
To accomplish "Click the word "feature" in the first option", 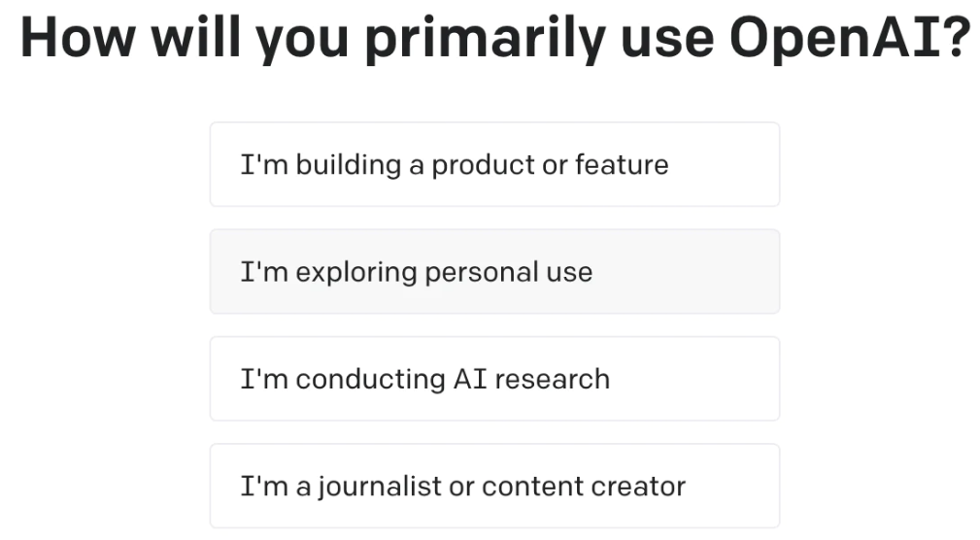I will click(x=622, y=164).
